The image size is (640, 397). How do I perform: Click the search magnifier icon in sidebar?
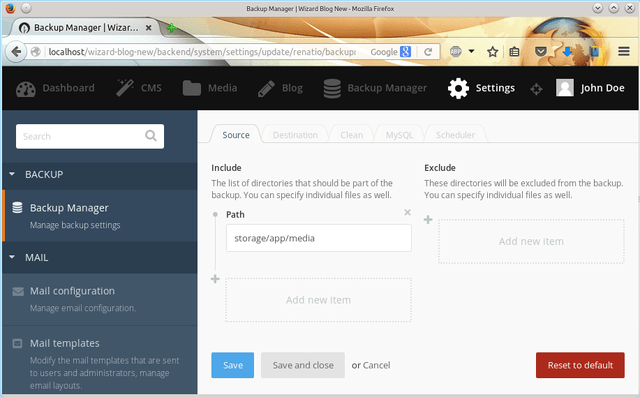click(151, 135)
